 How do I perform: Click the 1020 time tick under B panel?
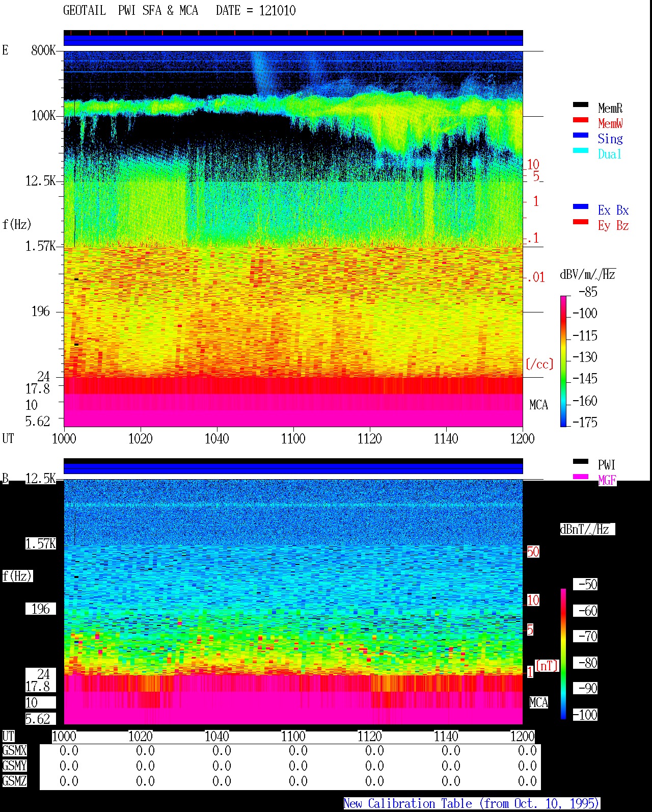[x=140, y=736]
